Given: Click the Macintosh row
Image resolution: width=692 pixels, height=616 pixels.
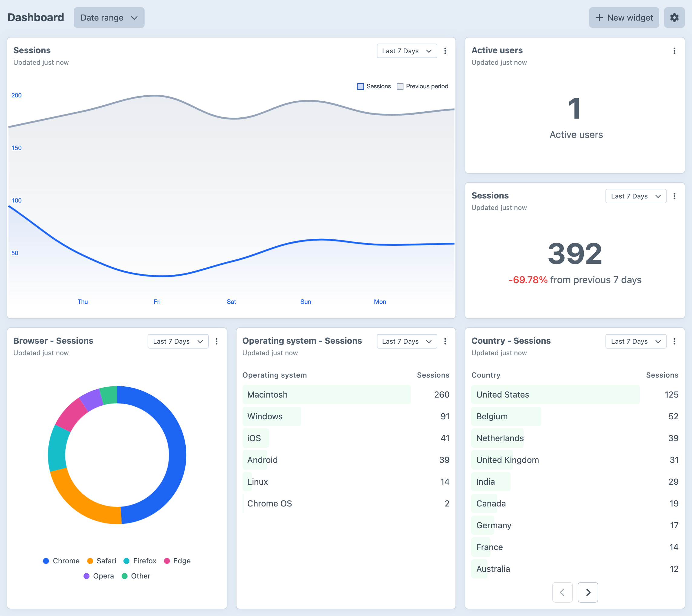Looking at the screenshot, I should point(346,395).
